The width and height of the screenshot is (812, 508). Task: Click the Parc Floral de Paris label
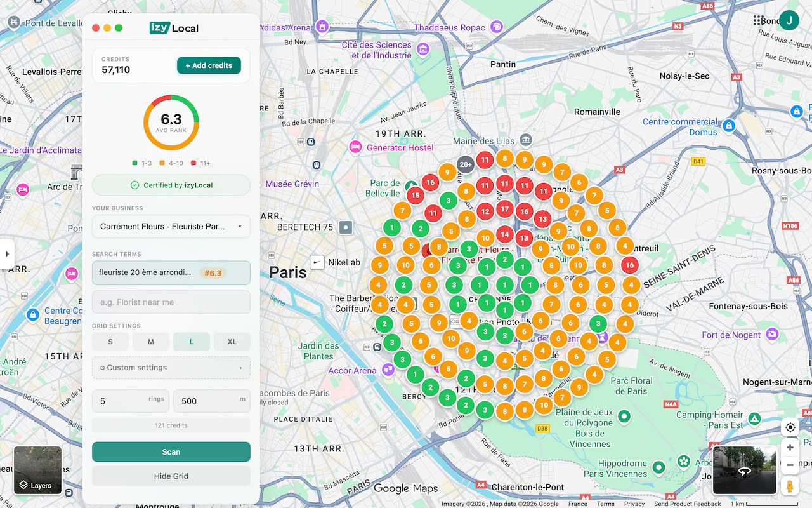(x=632, y=386)
